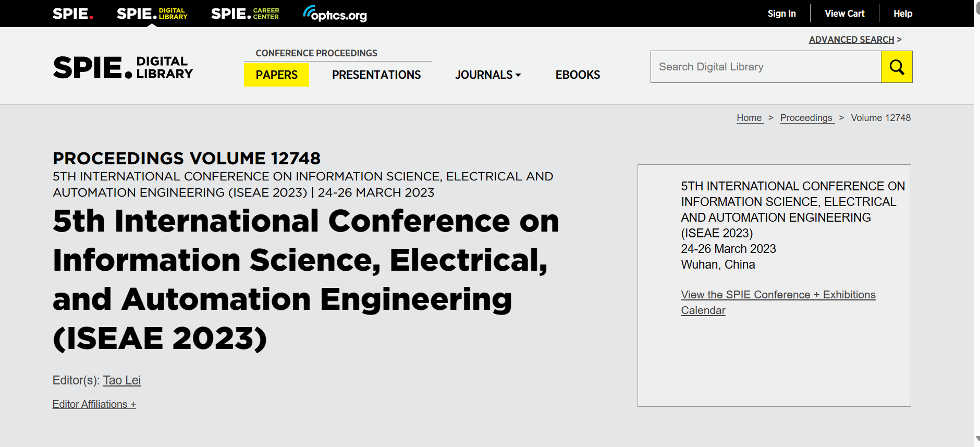The width and height of the screenshot is (980, 447).
Task: Click the yellow search magnifier button
Action: tap(897, 67)
